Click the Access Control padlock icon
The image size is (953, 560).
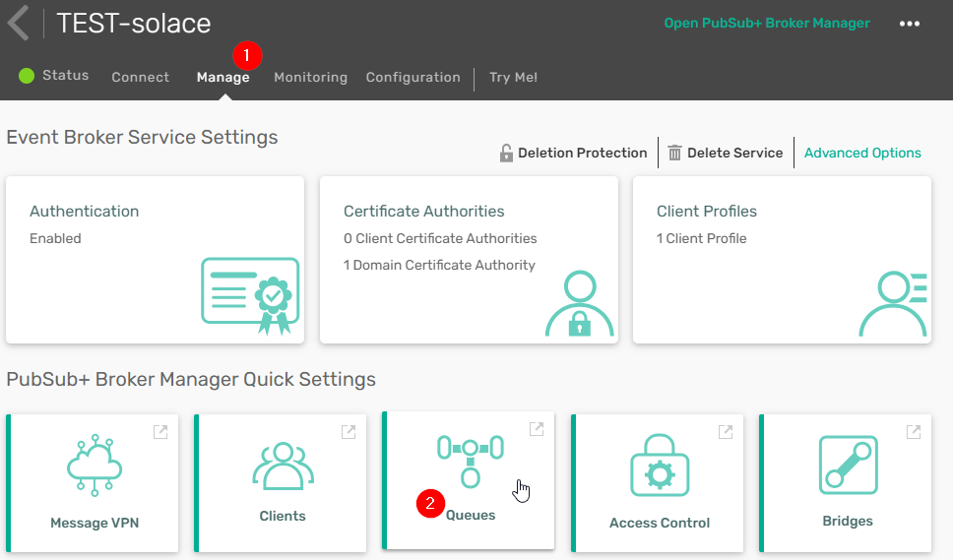tap(660, 465)
